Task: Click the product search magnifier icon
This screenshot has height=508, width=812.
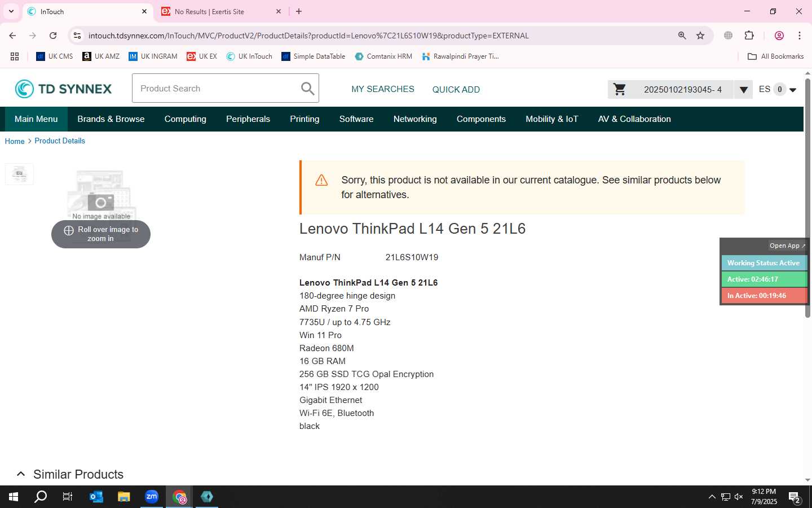Action: [x=307, y=89]
